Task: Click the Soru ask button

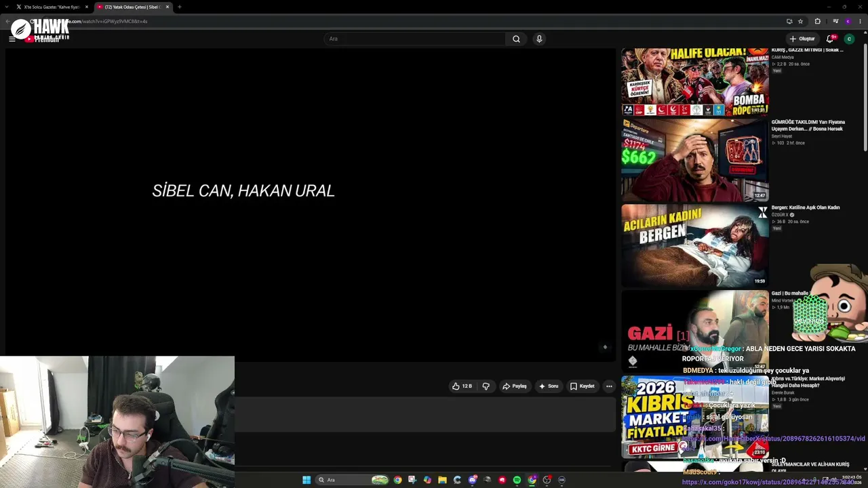Action: click(x=549, y=386)
